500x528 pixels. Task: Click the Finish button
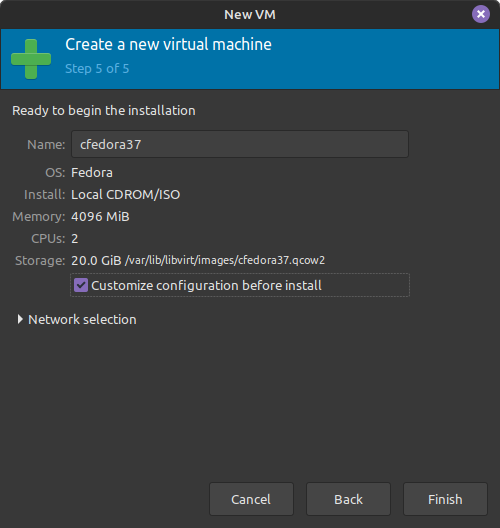point(445,499)
